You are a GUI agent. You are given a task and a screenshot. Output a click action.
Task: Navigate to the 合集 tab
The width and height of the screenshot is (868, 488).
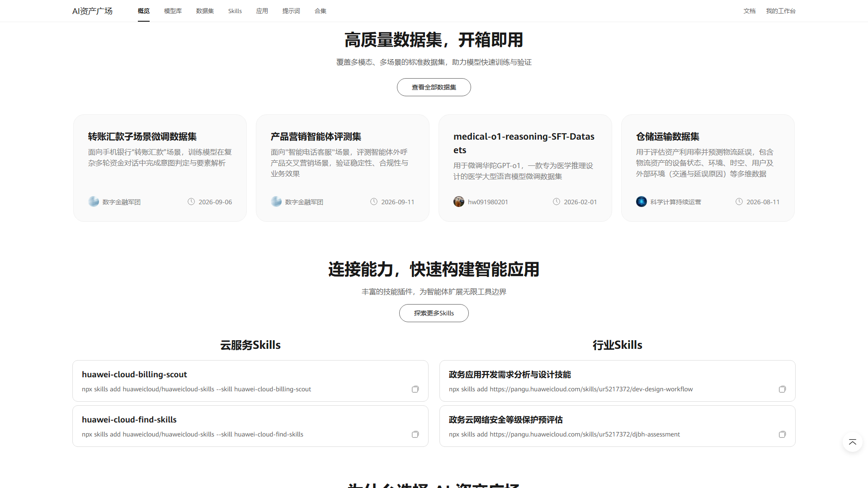(x=321, y=11)
